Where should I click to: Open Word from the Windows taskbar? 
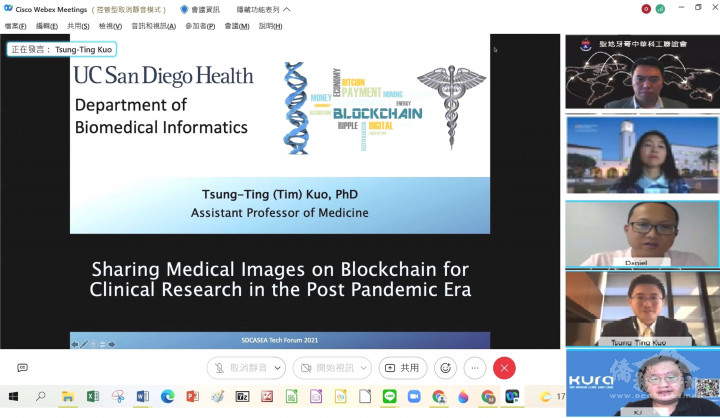(142, 397)
